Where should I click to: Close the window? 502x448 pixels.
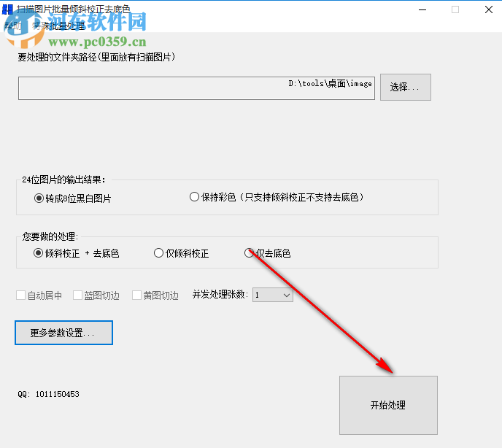tap(489, 9)
